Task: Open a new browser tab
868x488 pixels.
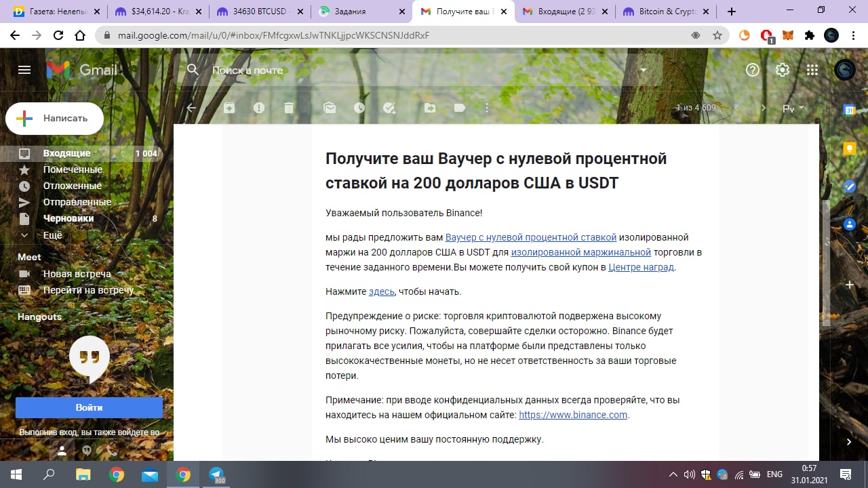Action: (x=731, y=12)
